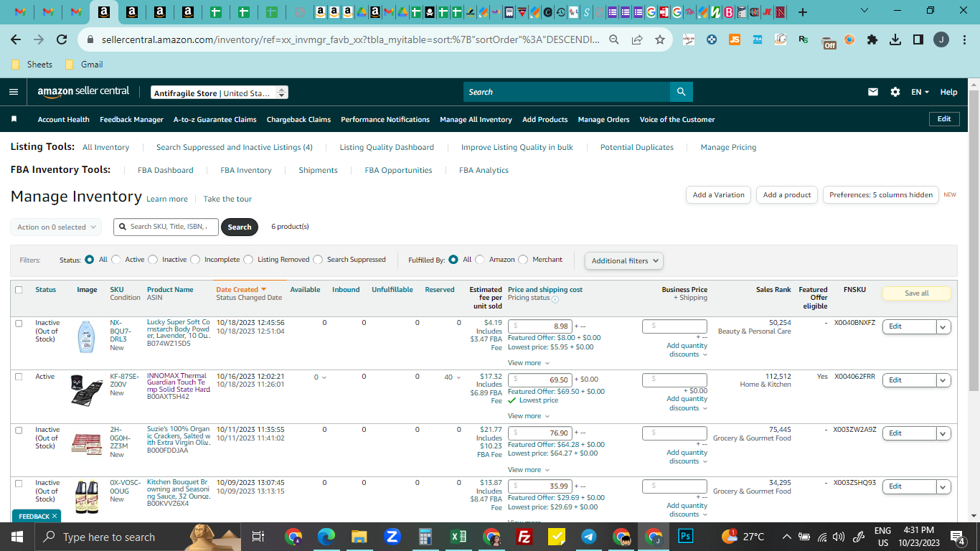
Task: Open the Chrome three-dot menu
Action: [x=963, y=40]
